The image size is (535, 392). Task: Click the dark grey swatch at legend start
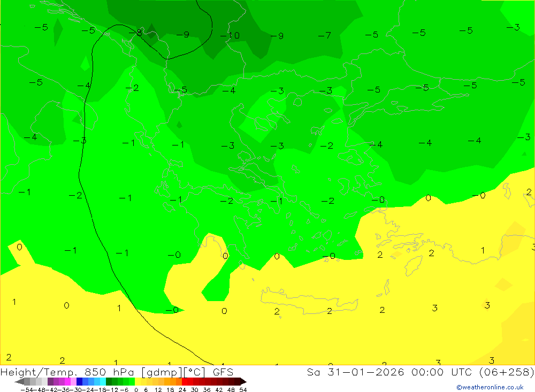point(27,381)
